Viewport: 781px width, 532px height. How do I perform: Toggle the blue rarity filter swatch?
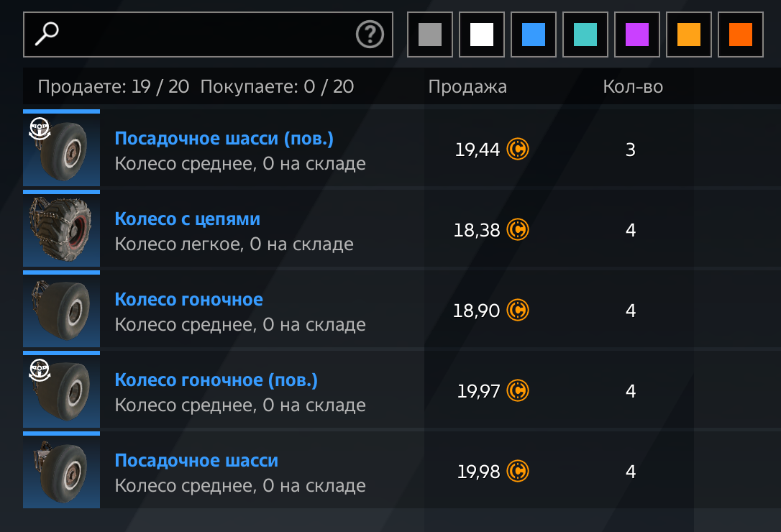click(x=534, y=35)
